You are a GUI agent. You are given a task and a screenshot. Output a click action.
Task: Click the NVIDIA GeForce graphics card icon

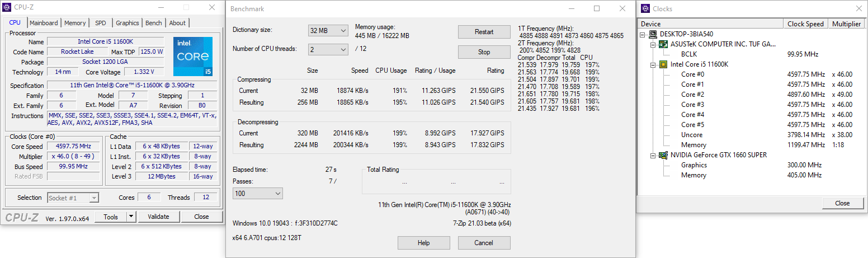coord(663,155)
